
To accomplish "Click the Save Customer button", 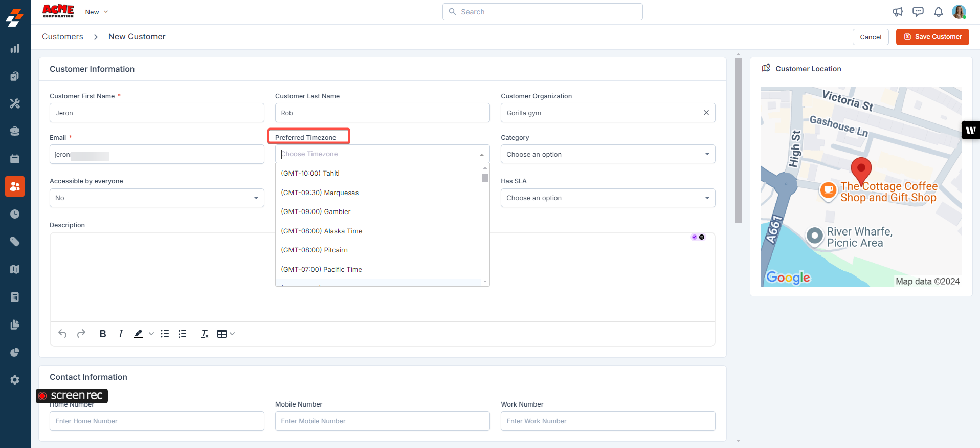I will [932, 37].
